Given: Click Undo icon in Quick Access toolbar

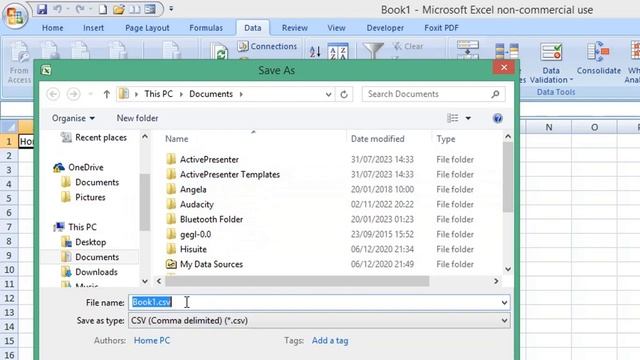Looking at the screenshot, I should (x=58, y=9).
